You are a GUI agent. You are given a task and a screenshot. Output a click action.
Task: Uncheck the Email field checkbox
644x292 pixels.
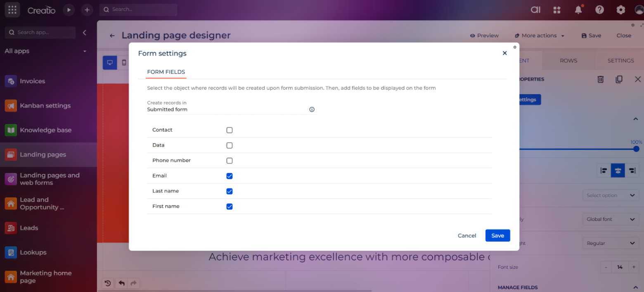[x=230, y=176]
